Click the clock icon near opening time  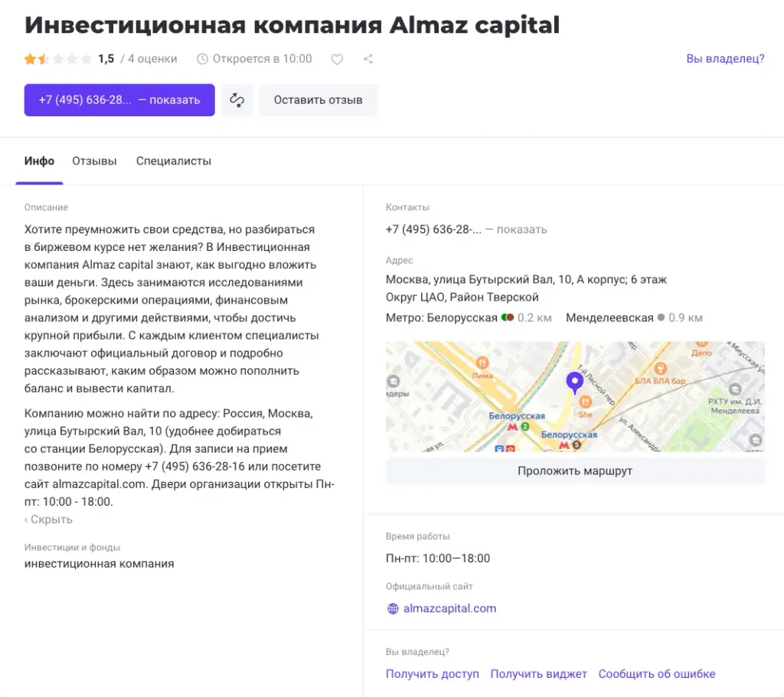[x=202, y=59]
